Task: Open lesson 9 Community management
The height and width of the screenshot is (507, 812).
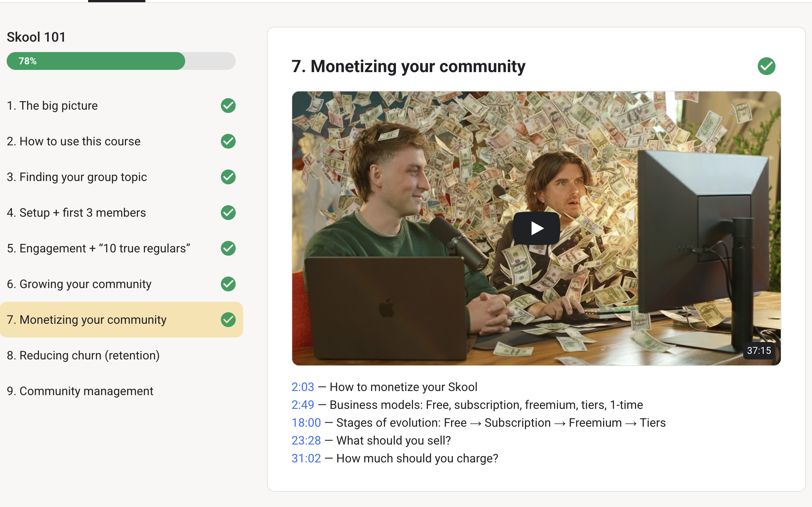Action: [80, 391]
